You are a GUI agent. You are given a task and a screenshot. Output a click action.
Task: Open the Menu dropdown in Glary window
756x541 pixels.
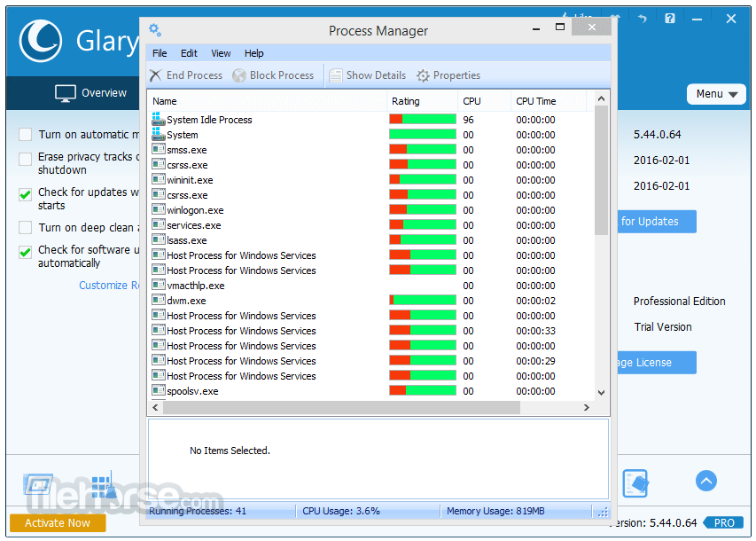[x=716, y=94]
